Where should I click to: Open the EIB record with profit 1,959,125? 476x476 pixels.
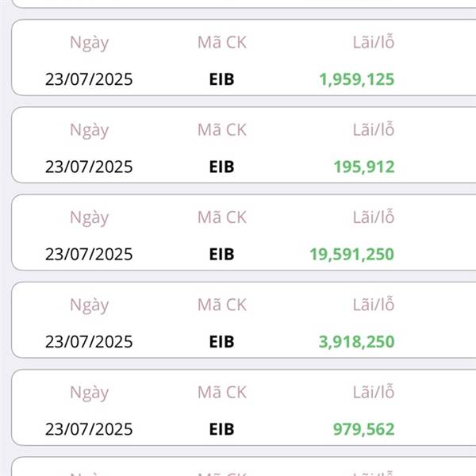(244, 58)
